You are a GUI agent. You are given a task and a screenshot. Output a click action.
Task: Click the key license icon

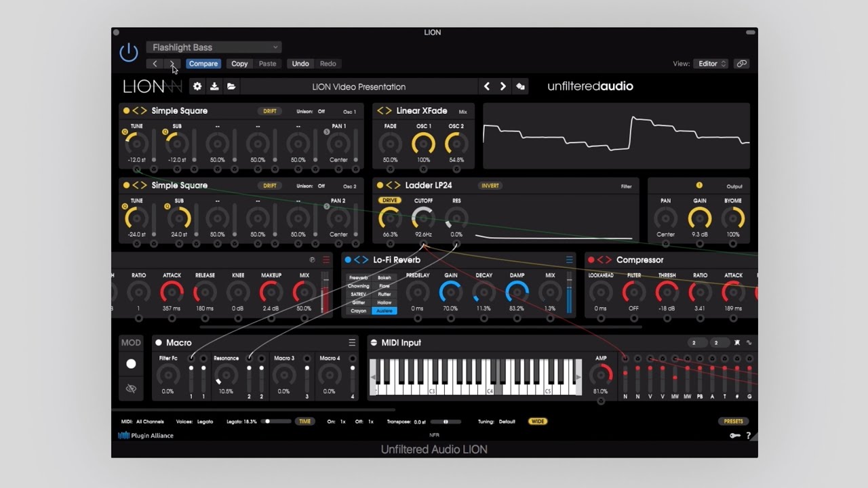[x=735, y=436]
